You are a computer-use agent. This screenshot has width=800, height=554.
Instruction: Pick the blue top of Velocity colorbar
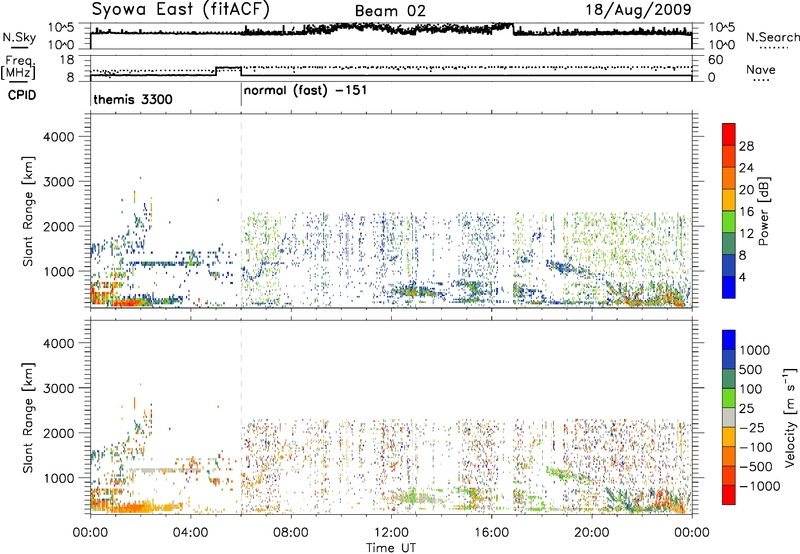tap(729, 340)
